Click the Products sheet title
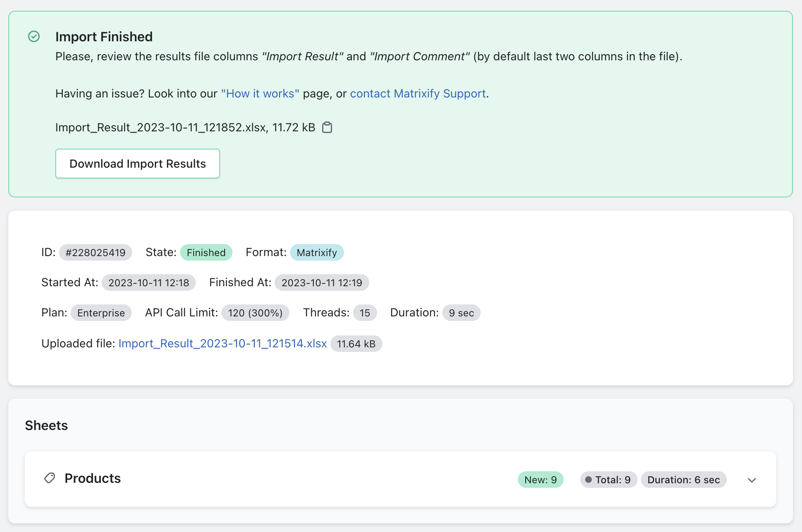This screenshot has width=802, height=532. [93, 478]
